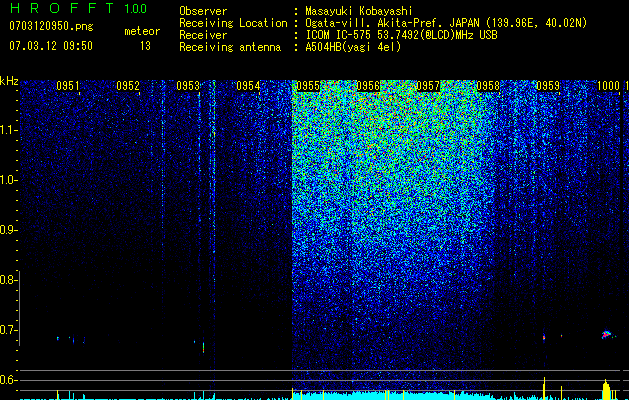Click the 1000 time marker

coord(609,86)
